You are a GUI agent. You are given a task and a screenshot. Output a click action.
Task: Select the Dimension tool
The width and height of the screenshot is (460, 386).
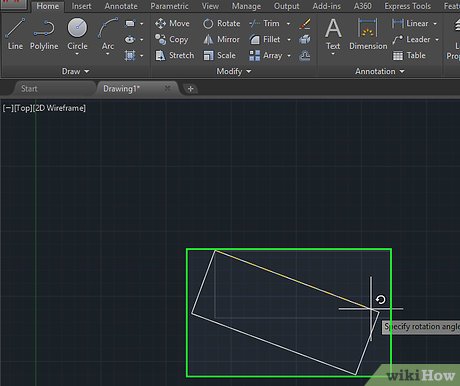tap(368, 33)
